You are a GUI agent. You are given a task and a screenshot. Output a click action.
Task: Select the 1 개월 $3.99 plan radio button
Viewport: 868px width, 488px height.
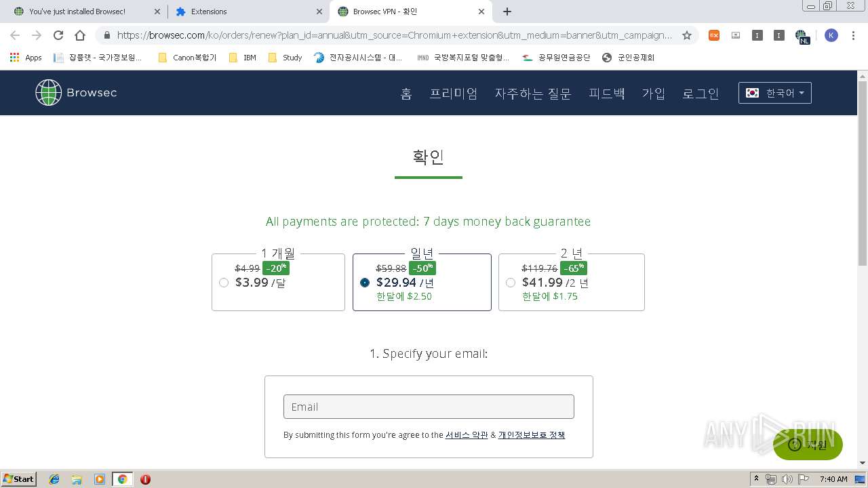[224, 283]
